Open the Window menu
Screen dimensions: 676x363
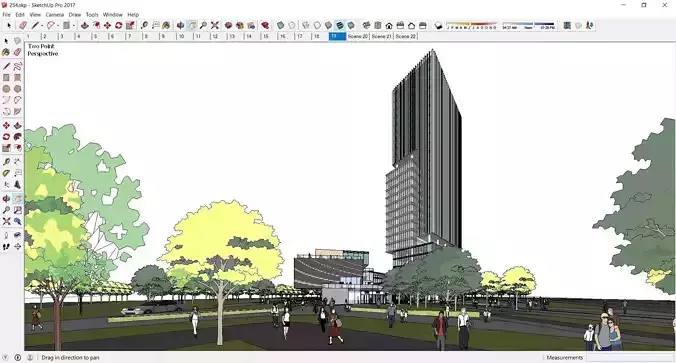click(x=113, y=15)
